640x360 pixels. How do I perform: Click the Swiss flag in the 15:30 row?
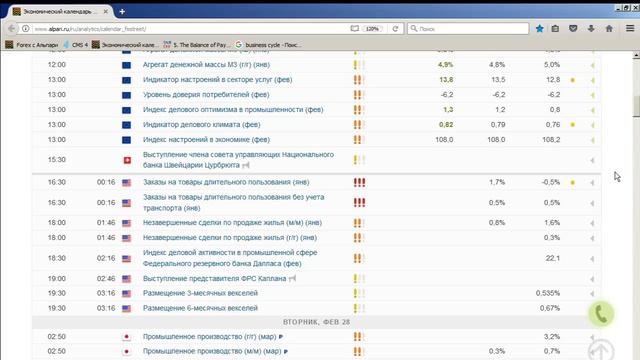click(x=127, y=160)
